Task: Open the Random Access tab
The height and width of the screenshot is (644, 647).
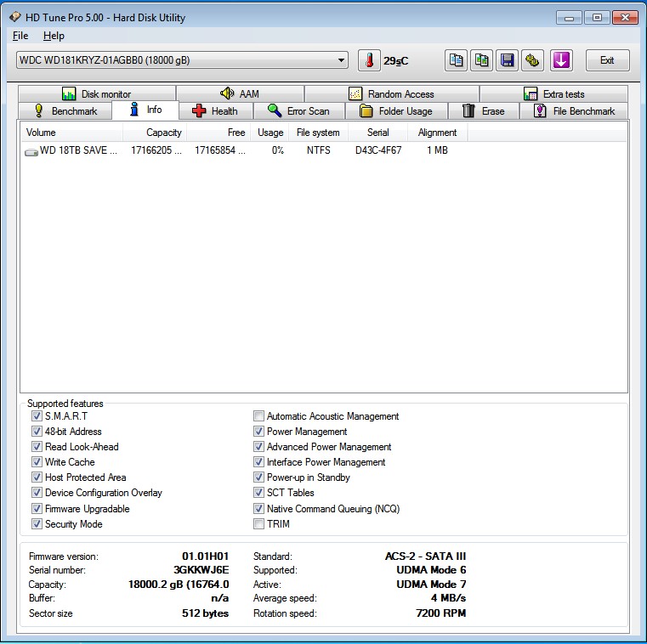Action: 392,94
